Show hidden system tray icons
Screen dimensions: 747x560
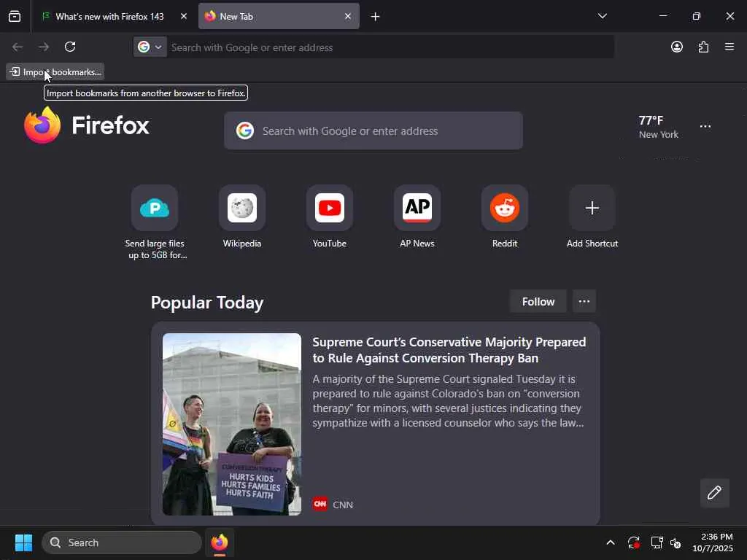pyautogui.click(x=611, y=542)
